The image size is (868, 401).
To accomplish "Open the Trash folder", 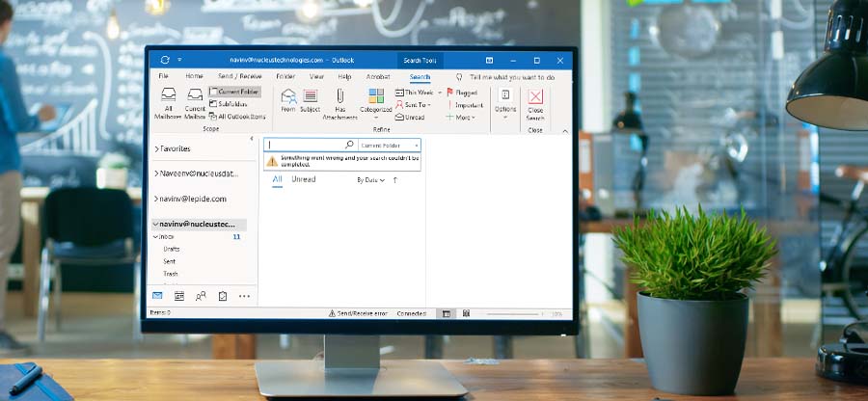I will [x=171, y=274].
